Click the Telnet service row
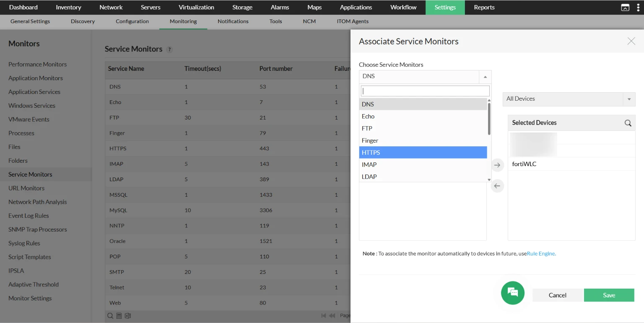The image size is (644, 323). pyautogui.click(x=228, y=287)
